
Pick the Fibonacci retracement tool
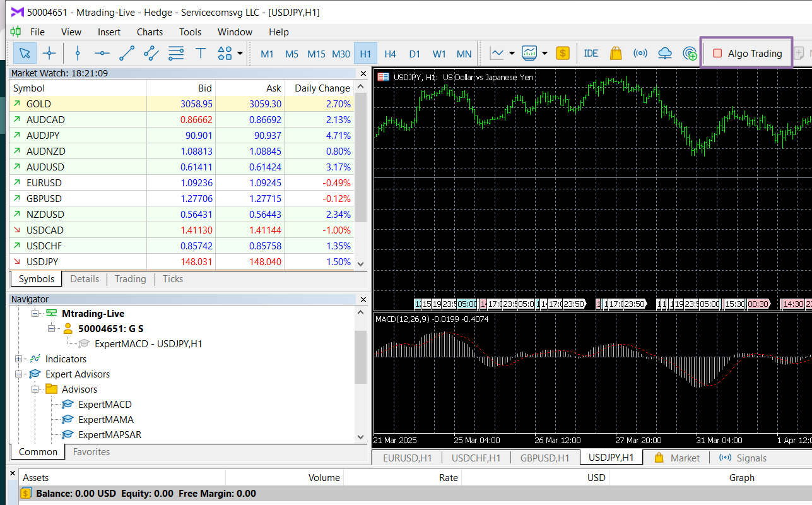176,54
